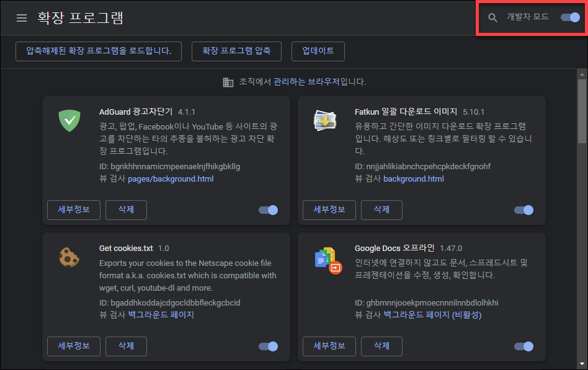Click the AdGuard shield icon
588x370 pixels.
(69, 121)
